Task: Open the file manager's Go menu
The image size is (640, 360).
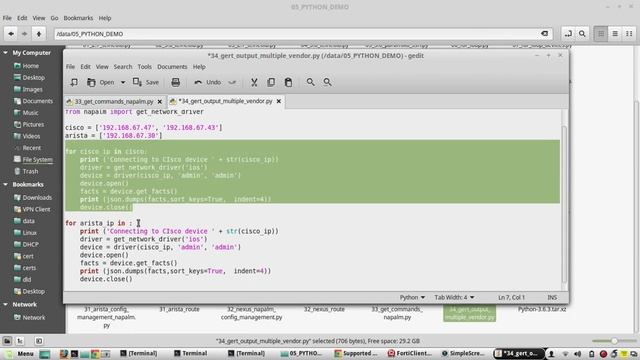Action: click(x=54, y=18)
